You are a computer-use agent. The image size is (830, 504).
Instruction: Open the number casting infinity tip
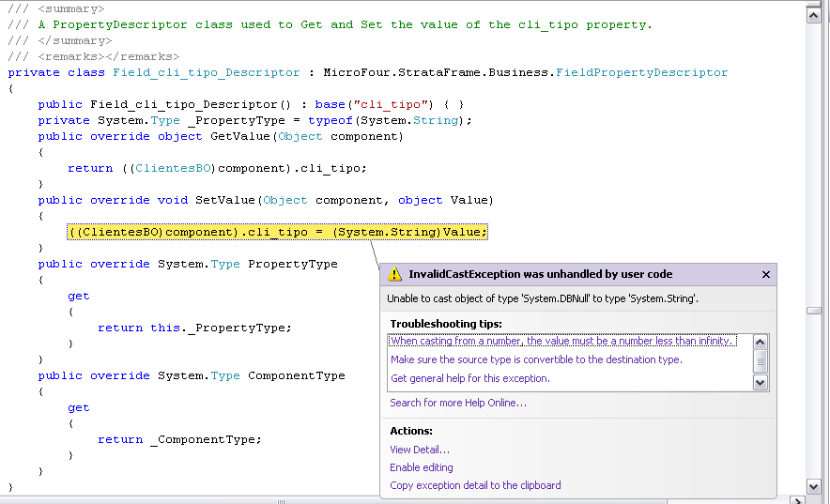click(x=562, y=342)
